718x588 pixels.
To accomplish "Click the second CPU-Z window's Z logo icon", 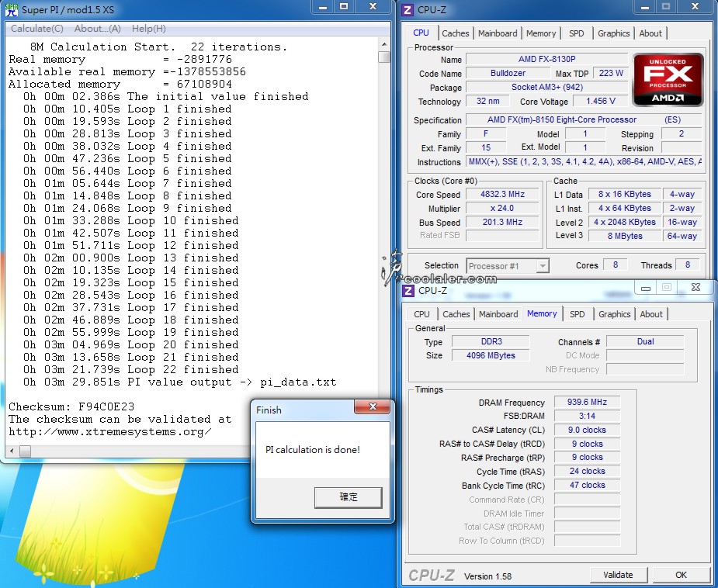I will coord(408,291).
